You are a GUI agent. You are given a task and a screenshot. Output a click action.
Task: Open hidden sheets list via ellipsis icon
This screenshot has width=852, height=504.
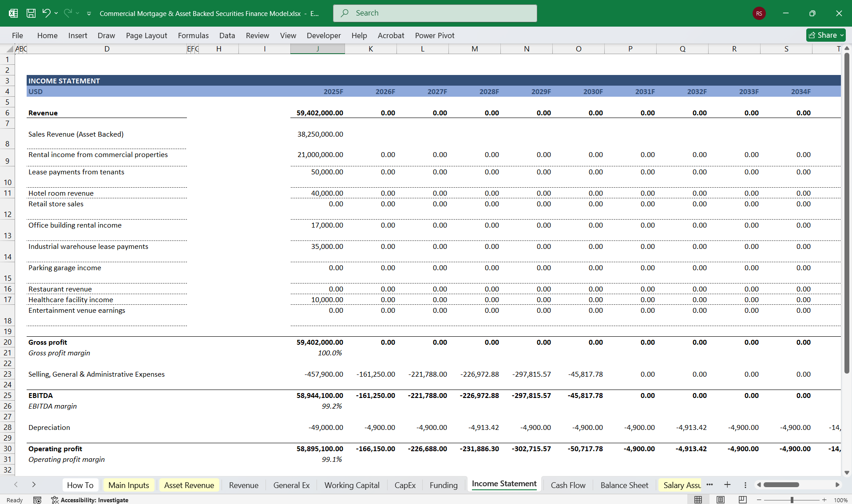[x=709, y=485]
